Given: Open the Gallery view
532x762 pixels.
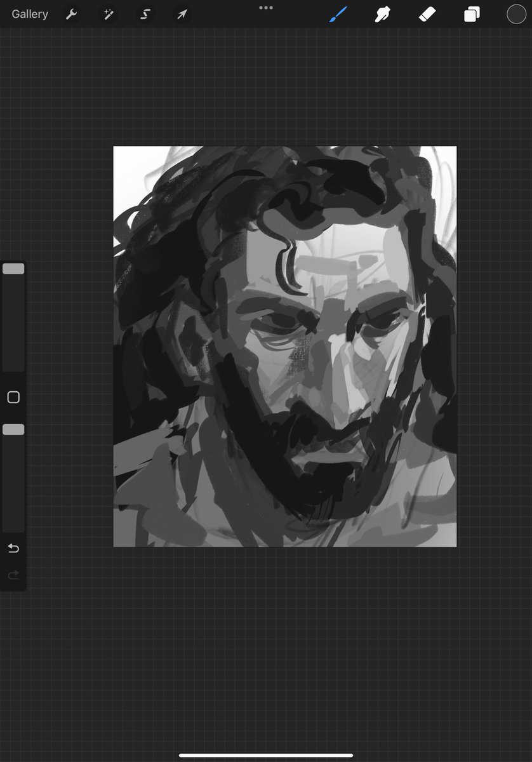Looking at the screenshot, I should pyautogui.click(x=30, y=14).
